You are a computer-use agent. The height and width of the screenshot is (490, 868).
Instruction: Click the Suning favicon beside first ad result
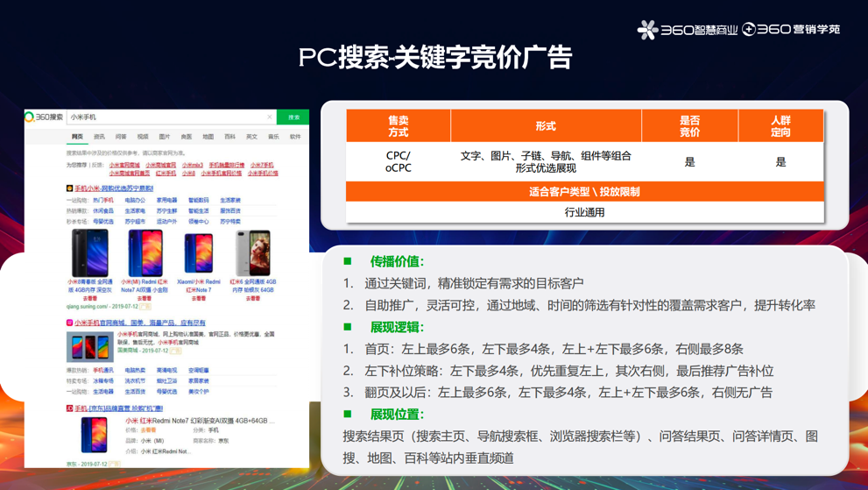pos(70,188)
